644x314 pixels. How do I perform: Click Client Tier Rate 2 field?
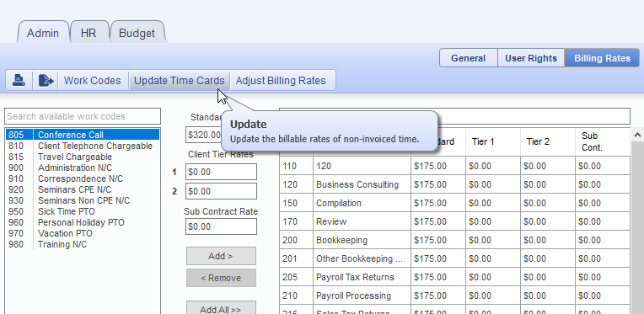(221, 191)
